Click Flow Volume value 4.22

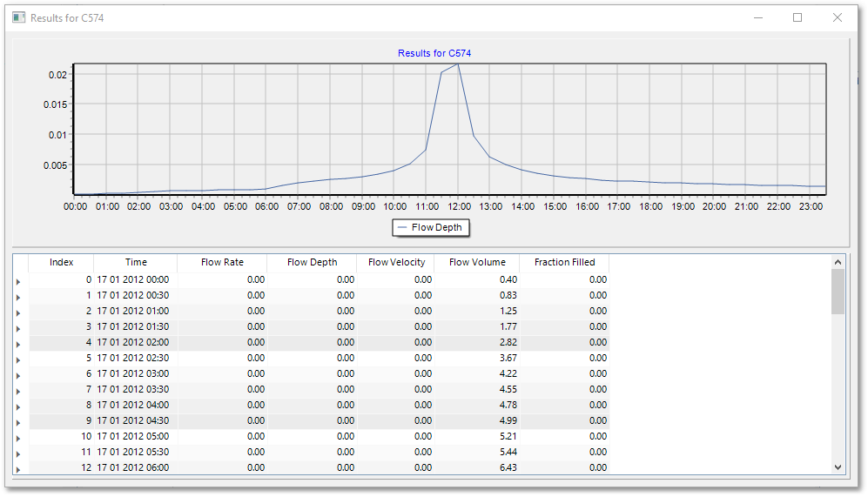pos(508,373)
